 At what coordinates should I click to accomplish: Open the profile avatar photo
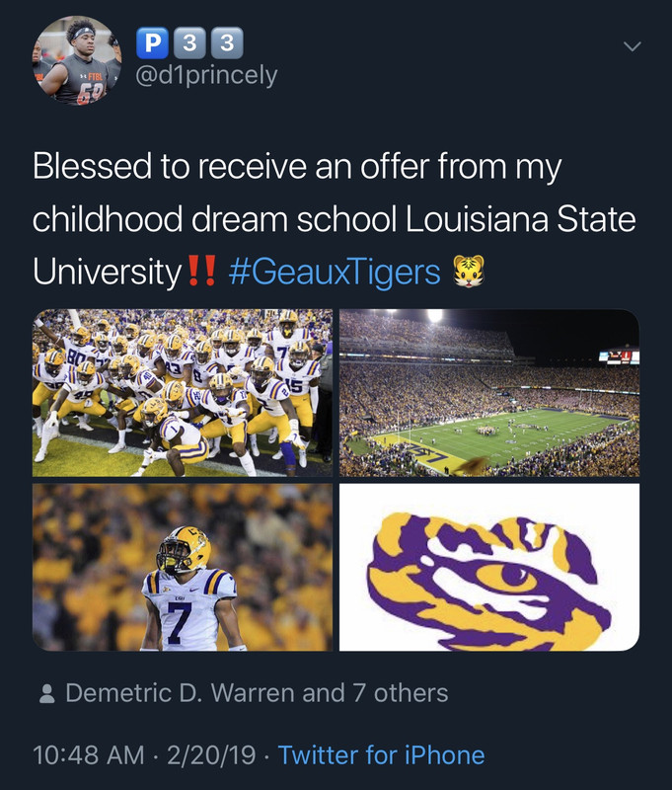click(x=78, y=60)
